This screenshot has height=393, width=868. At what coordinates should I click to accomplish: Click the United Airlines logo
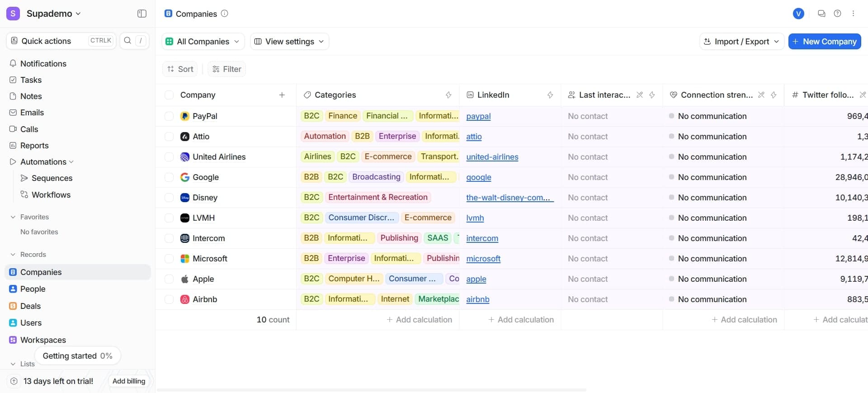[184, 157]
